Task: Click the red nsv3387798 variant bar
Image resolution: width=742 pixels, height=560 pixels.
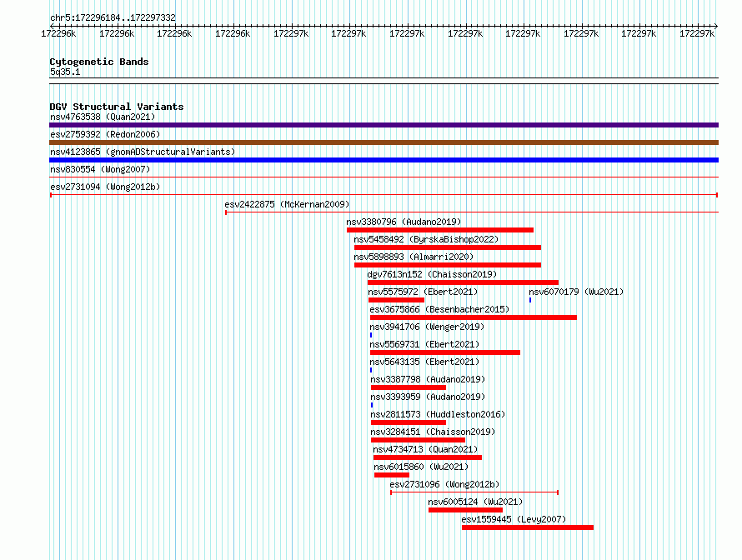Action: 409,387
